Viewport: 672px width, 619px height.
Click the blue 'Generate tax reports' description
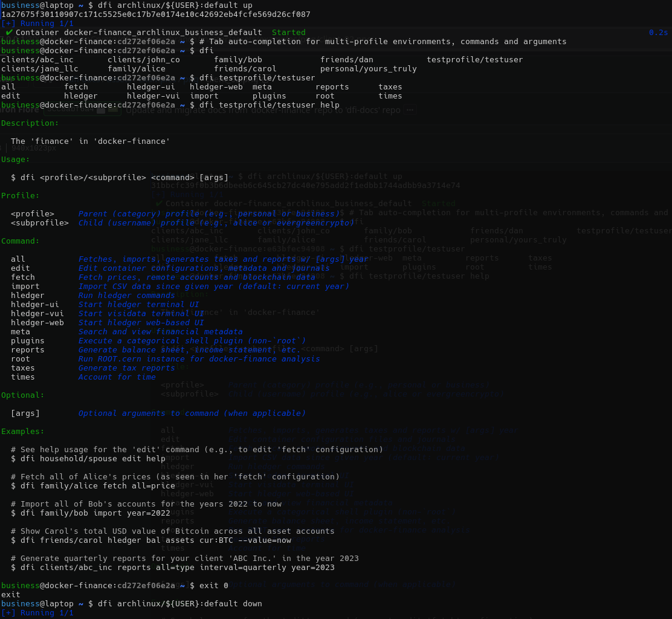126,368
